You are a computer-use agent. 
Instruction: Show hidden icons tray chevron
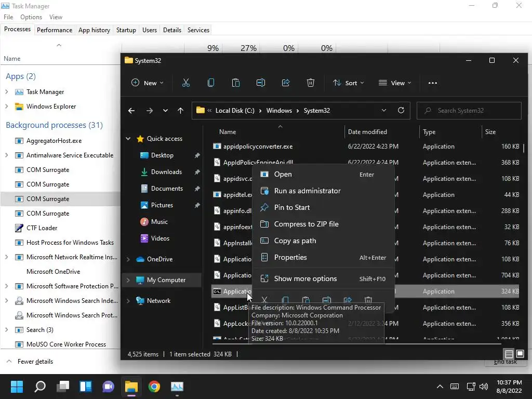440,387
